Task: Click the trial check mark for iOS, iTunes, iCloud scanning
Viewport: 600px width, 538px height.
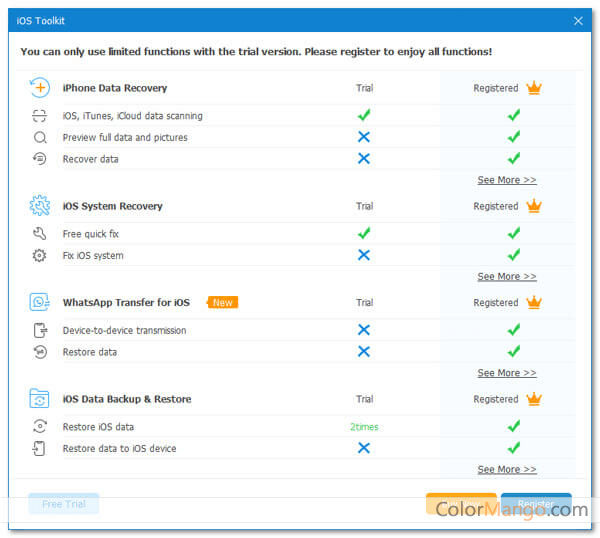Action: 364,115
